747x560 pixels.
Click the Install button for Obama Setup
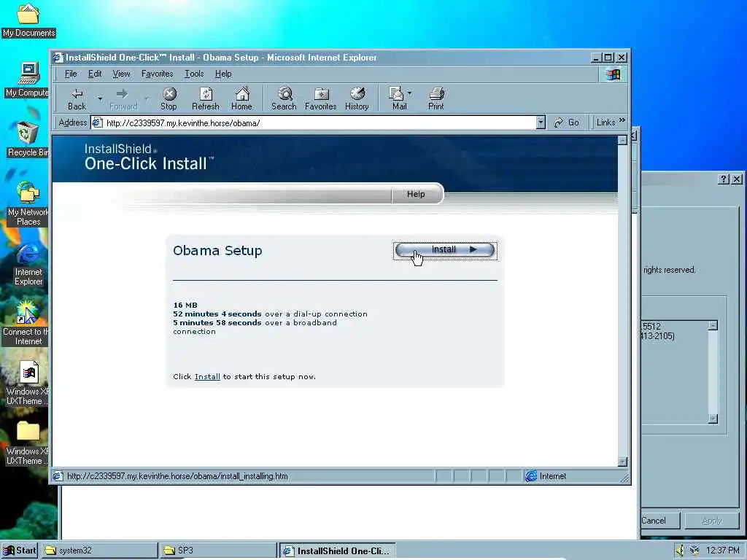click(x=445, y=250)
